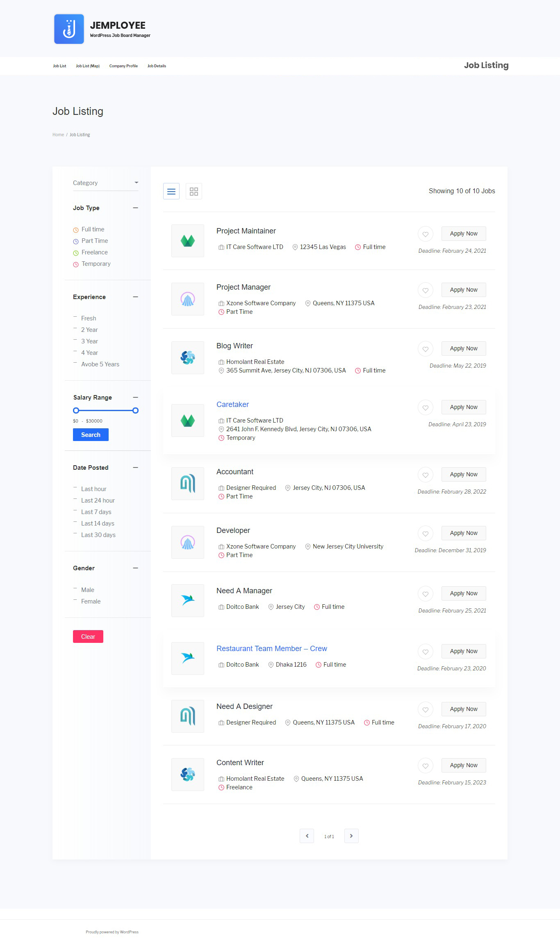Go to previous page arrow
Screen dimensions: 560x944
[307, 836]
